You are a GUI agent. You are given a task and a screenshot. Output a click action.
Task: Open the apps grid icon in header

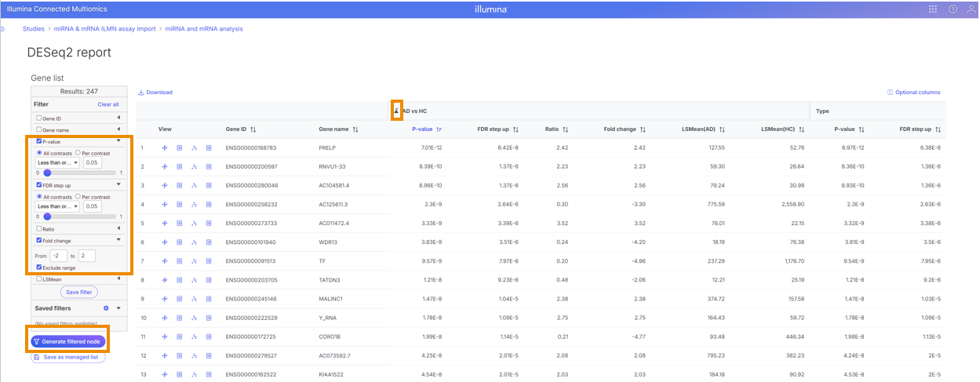tap(933, 9)
